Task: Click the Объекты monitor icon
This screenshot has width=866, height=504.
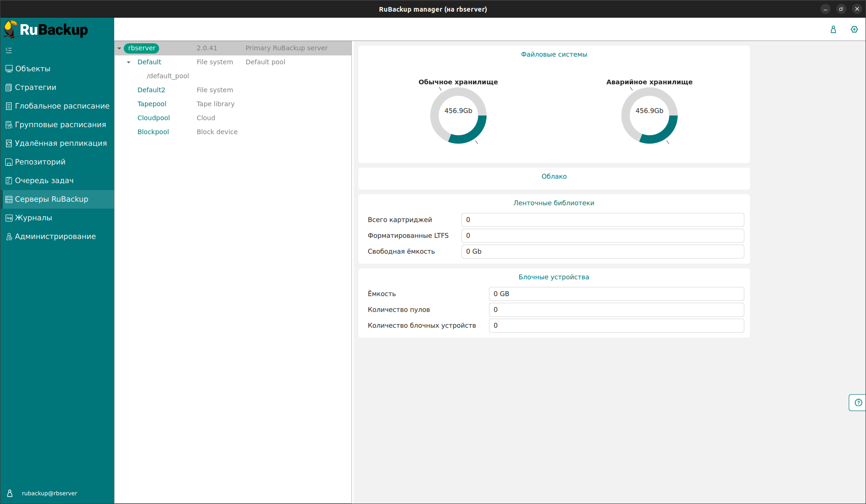Action: (x=9, y=69)
